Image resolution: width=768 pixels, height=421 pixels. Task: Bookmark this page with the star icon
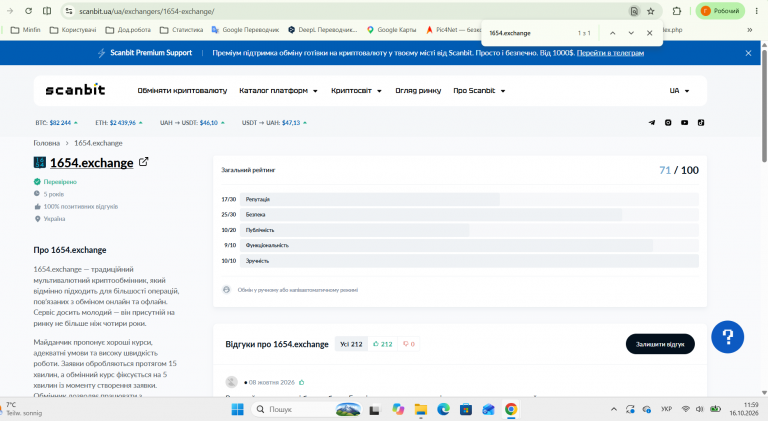point(650,11)
